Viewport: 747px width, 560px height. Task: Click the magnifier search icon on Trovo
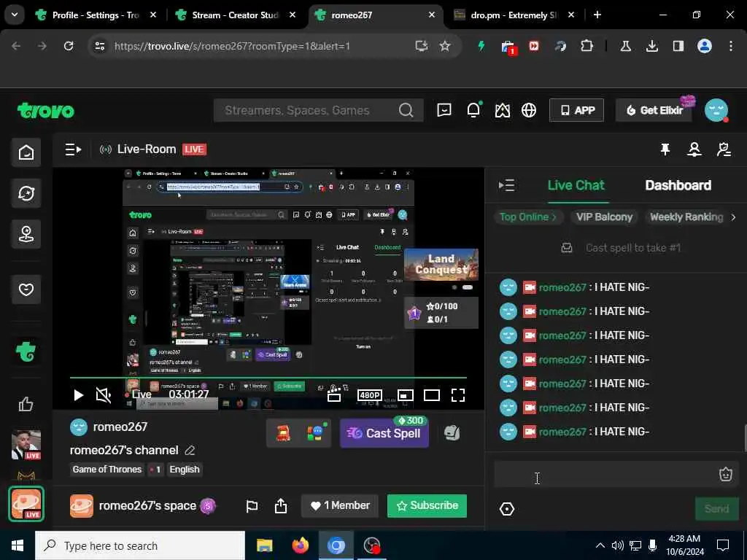(406, 111)
